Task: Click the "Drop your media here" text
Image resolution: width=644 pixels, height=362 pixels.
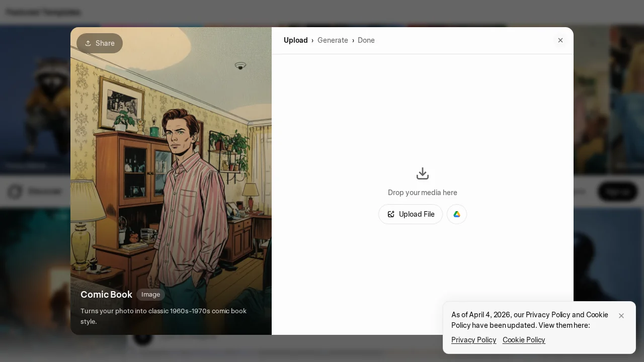Action: (423, 193)
